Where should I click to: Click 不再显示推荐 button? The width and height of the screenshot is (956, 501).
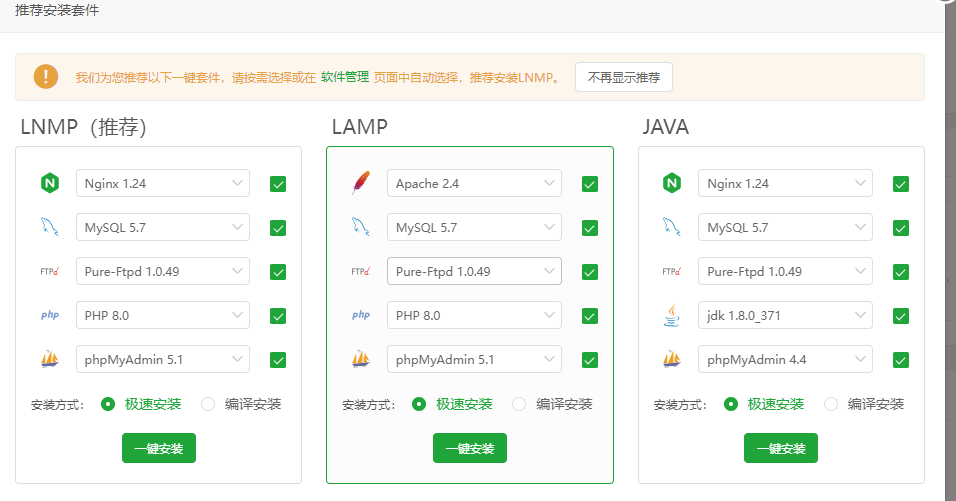coord(624,77)
